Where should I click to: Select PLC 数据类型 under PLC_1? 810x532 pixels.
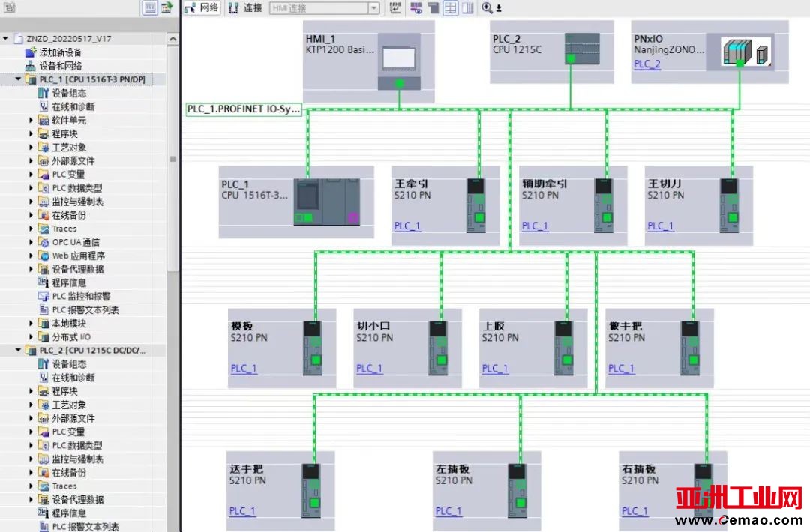pyautogui.click(x=77, y=188)
